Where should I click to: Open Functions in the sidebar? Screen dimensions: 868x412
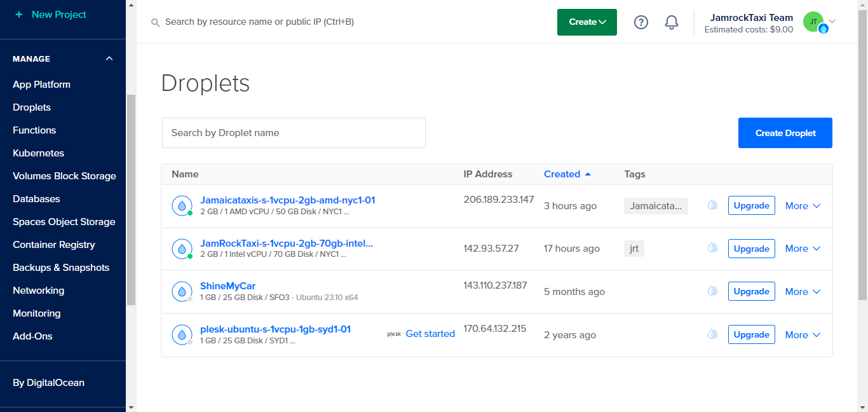pyautogui.click(x=34, y=130)
